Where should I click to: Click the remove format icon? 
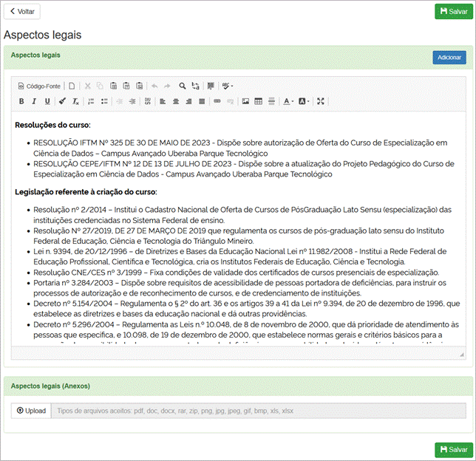[x=75, y=101]
